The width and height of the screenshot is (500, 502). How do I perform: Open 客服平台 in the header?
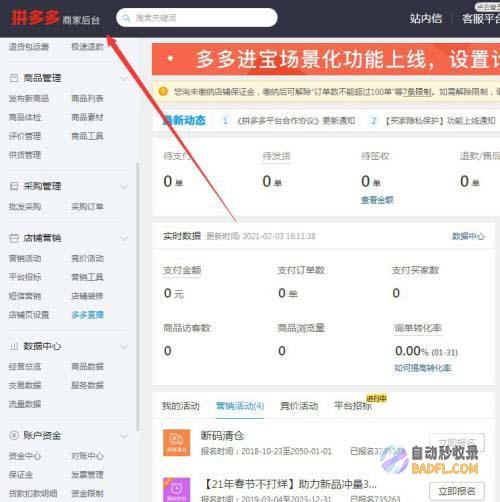pos(480,18)
